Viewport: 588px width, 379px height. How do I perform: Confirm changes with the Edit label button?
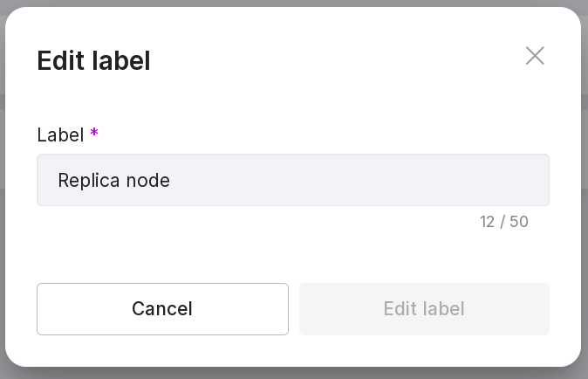(x=424, y=309)
